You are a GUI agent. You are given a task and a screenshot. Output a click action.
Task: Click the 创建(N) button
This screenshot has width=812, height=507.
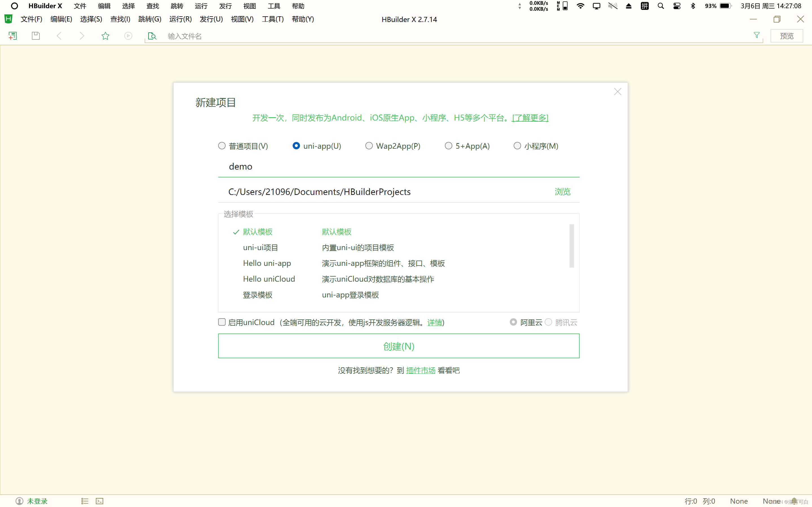coord(398,346)
